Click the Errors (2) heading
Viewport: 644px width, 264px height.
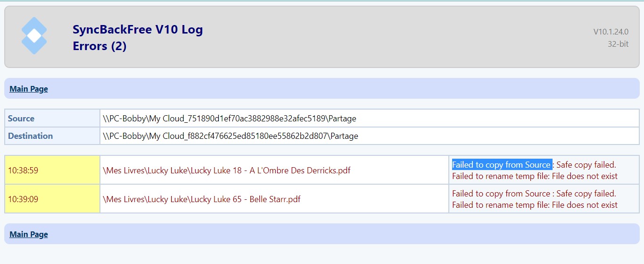[x=99, y=46]
